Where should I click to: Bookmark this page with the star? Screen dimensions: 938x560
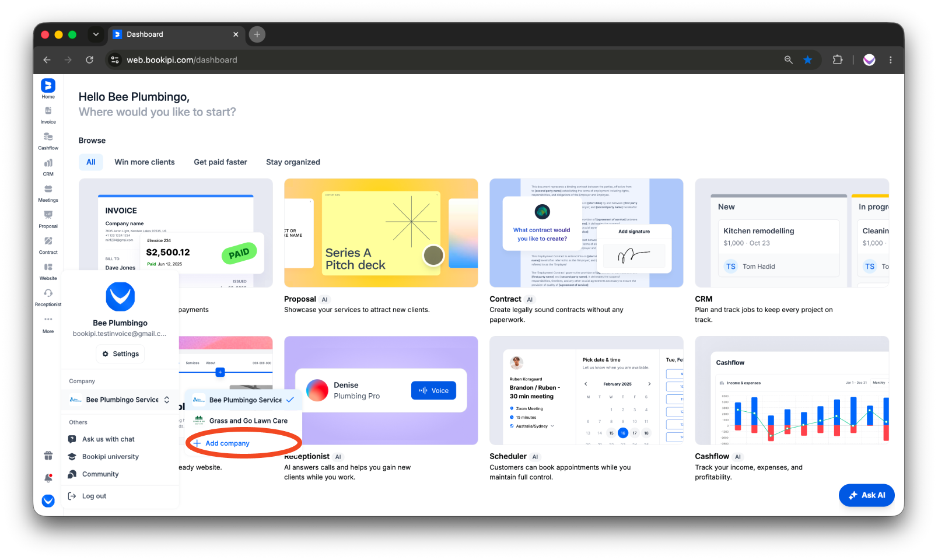click(x=807, y=60)
